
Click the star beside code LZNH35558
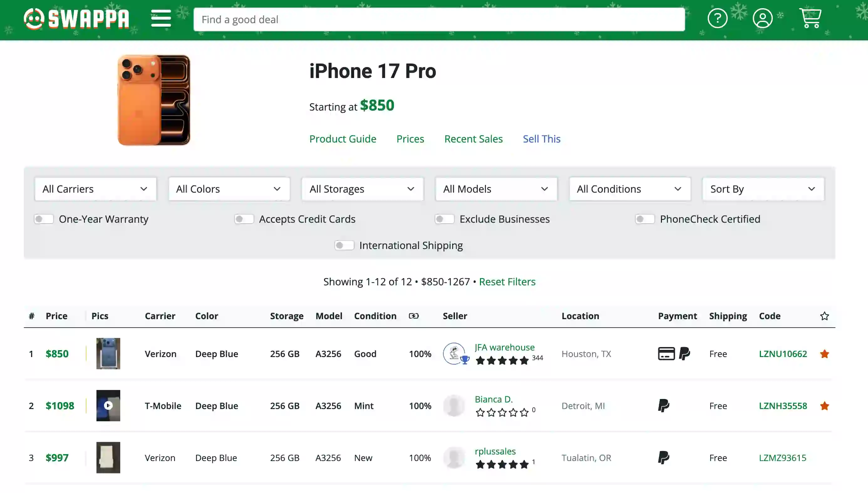824,406
